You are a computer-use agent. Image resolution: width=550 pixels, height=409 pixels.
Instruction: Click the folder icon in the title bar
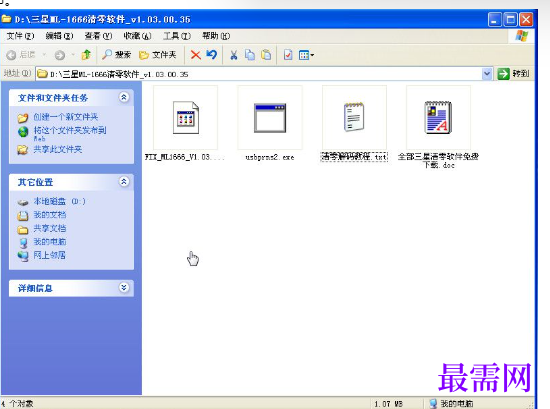point(6,19)
